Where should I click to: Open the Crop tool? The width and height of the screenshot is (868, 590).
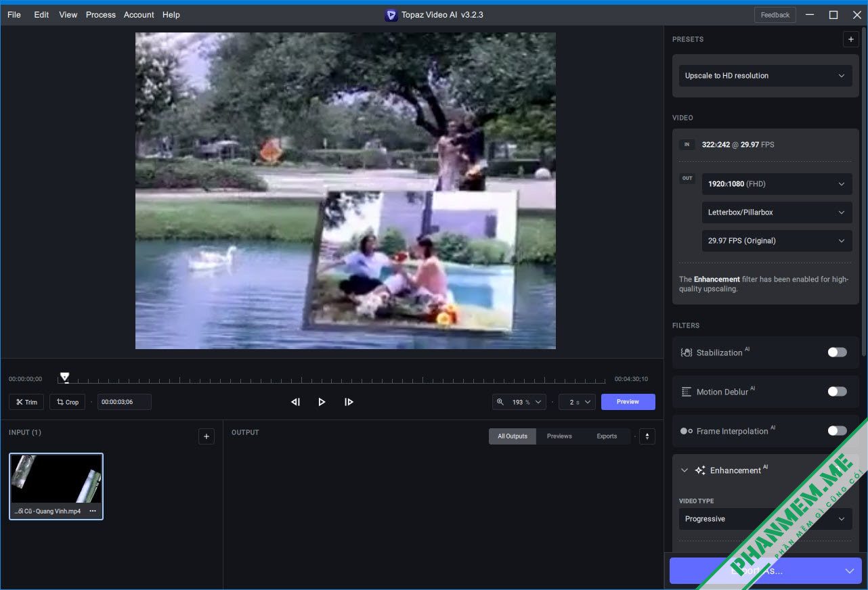67,402
